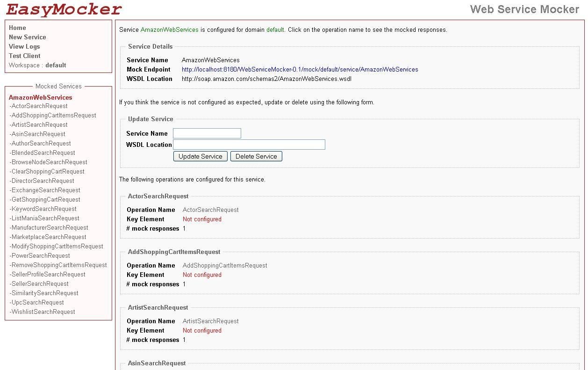Click the Service Name input field

coord(207,133)
